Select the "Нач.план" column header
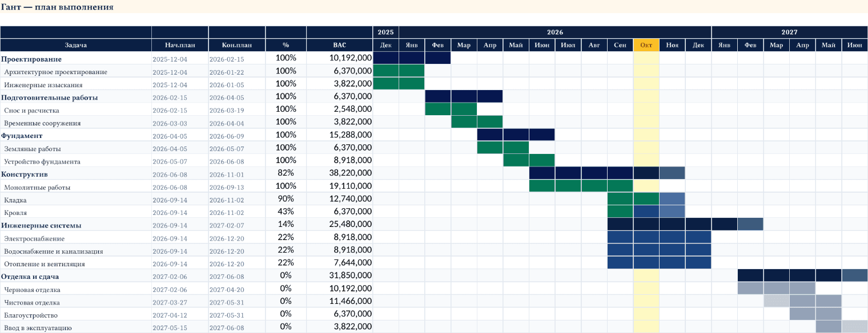This screenshot has height=333, width=868. pos(180,45)
